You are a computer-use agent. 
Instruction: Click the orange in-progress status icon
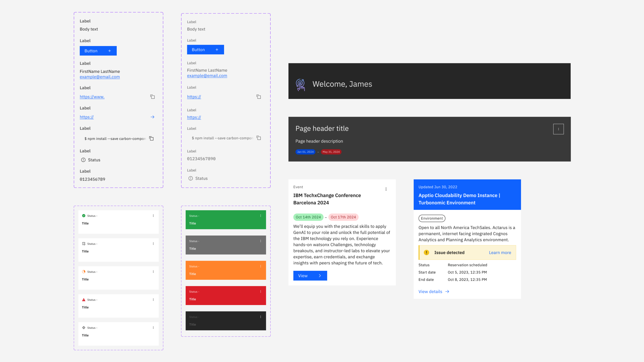point(83,271)
